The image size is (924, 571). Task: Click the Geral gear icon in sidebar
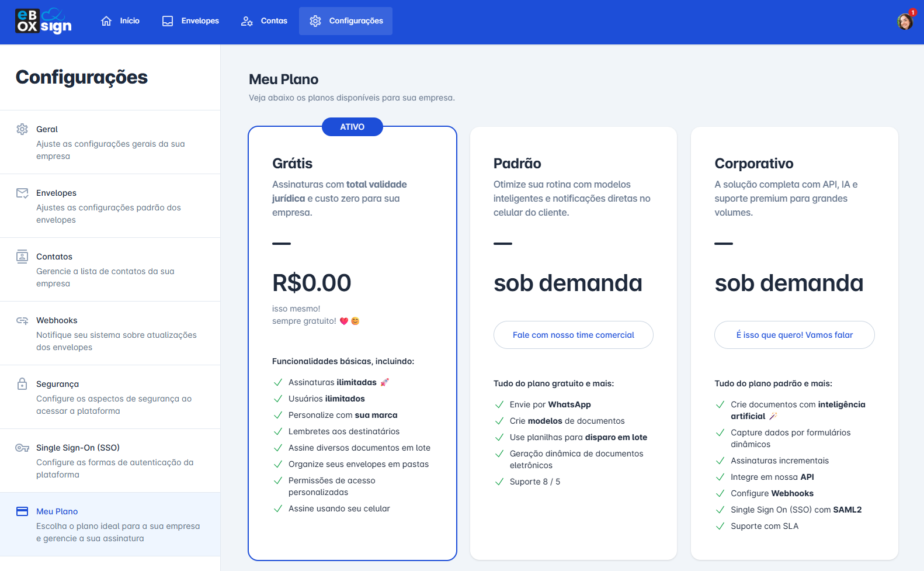pyautogui.click(x=22, y=129)
